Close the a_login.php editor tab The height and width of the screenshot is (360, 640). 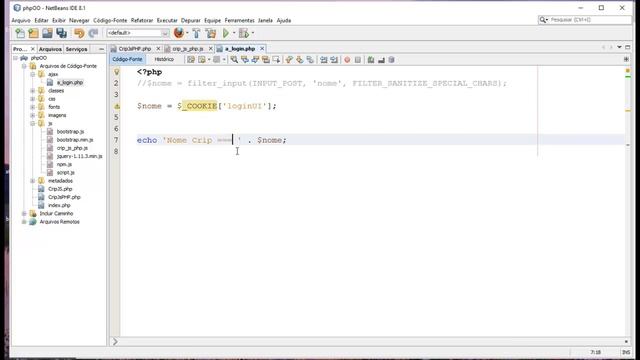(262, 49)
